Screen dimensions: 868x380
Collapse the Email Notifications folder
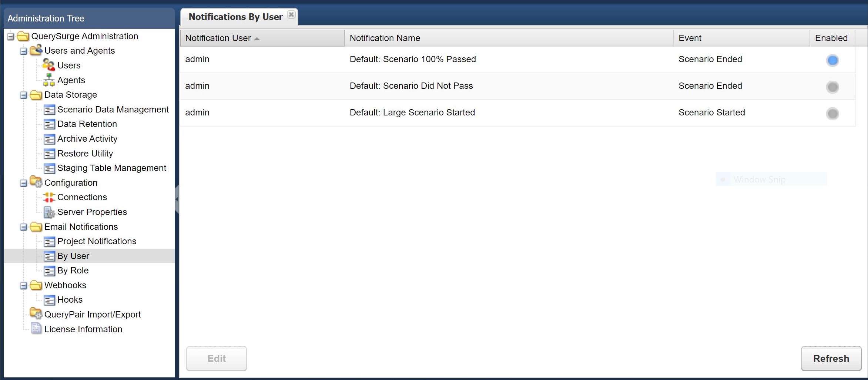(23, 227)
